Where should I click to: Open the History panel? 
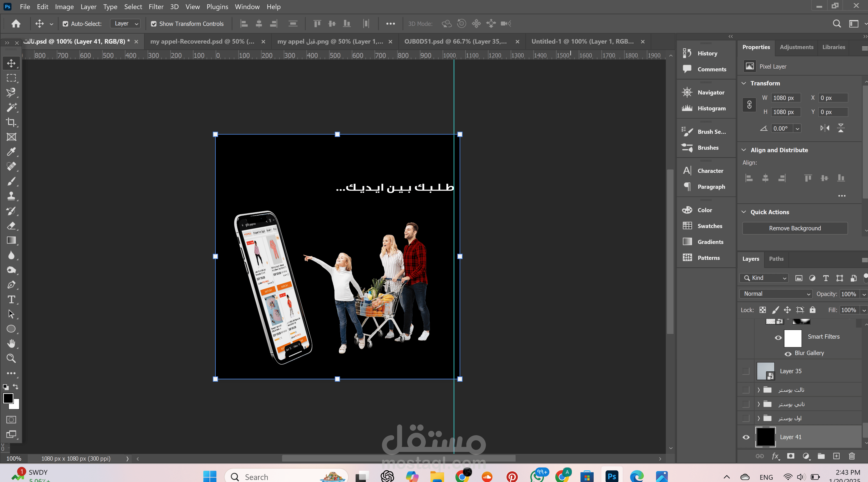(x=706, y=53)
